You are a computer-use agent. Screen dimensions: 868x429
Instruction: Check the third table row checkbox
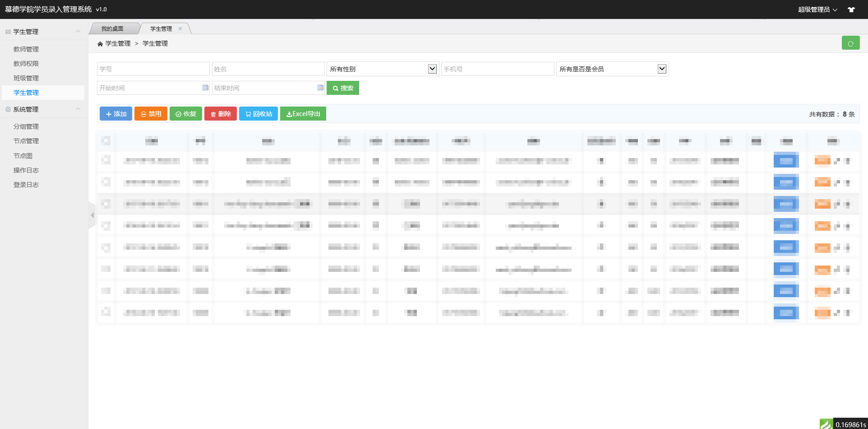point(106,204)
